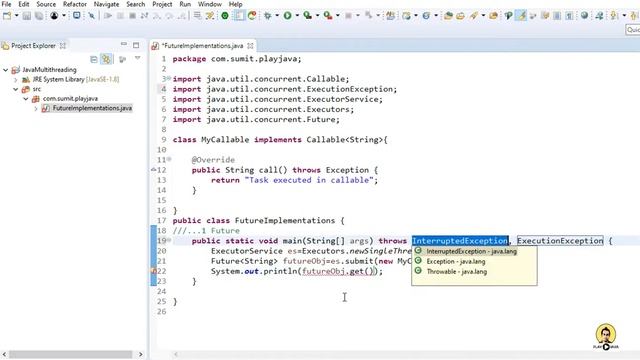Image resolution: width=640 pixels, height=360 pixels.
Task: Open the Refactor menu
Action: pyautogui.click(x=75, y=4)
